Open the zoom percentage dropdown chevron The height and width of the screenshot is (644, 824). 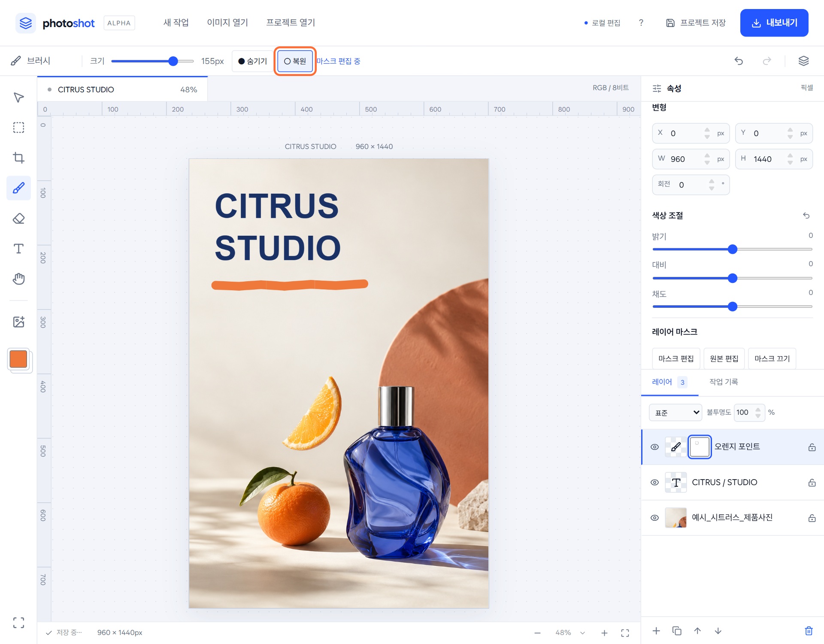click(582, 633)
